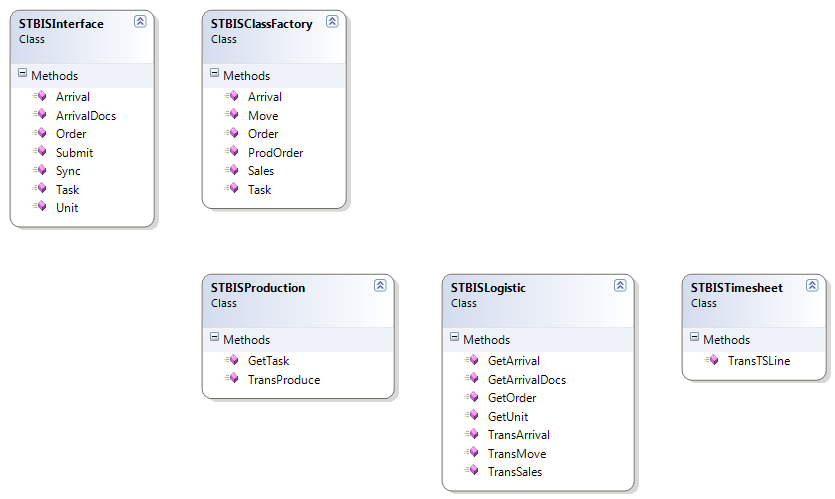
Task: Click the method icon next to GetArrivalDocs
Action: [x=472, y=380]
